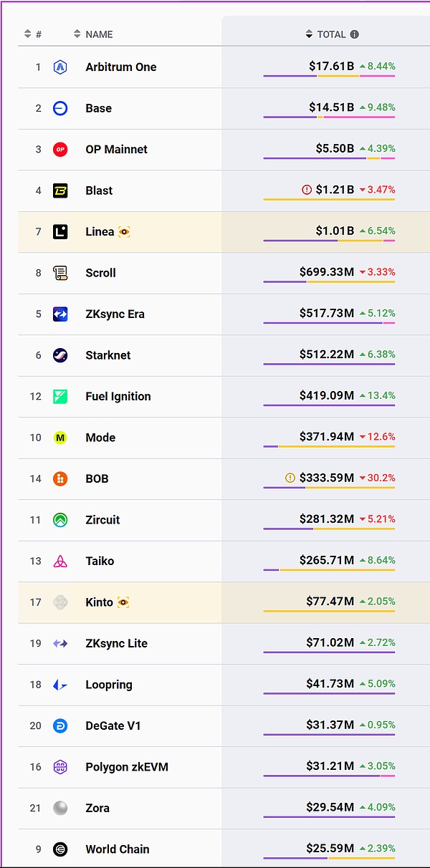
Task: Open the Starknet project link
Action: 107,355
